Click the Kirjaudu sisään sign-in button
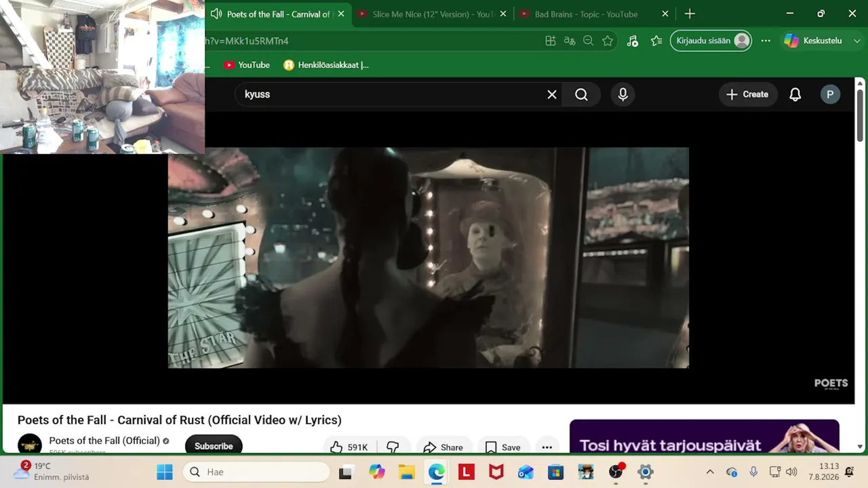 tap(711, 41)
